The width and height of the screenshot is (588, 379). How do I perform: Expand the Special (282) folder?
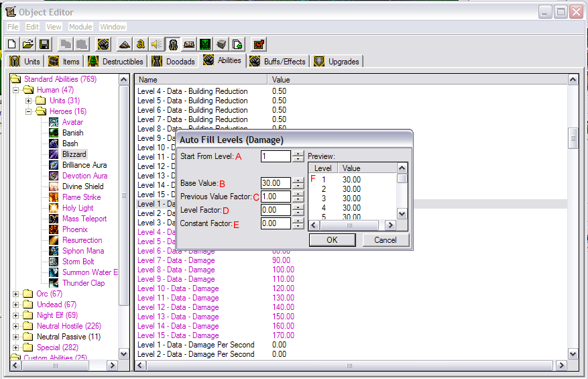(15, 347)
